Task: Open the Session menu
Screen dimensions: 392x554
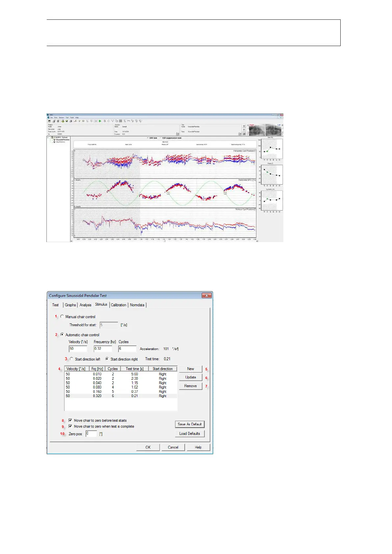Action: (62, 117)
